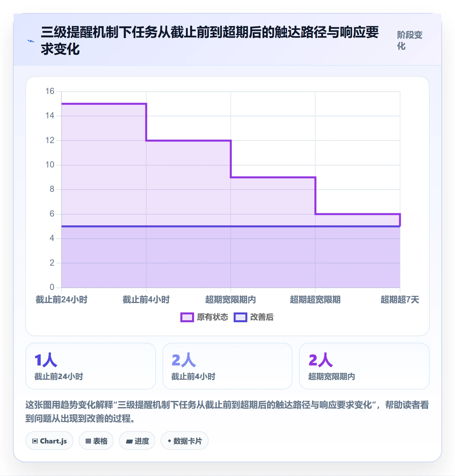The height and width of the screenshot is (476, 455).
Task: Click x-axis label 超期宽限期内 under the chart
Action: point(231,299)
